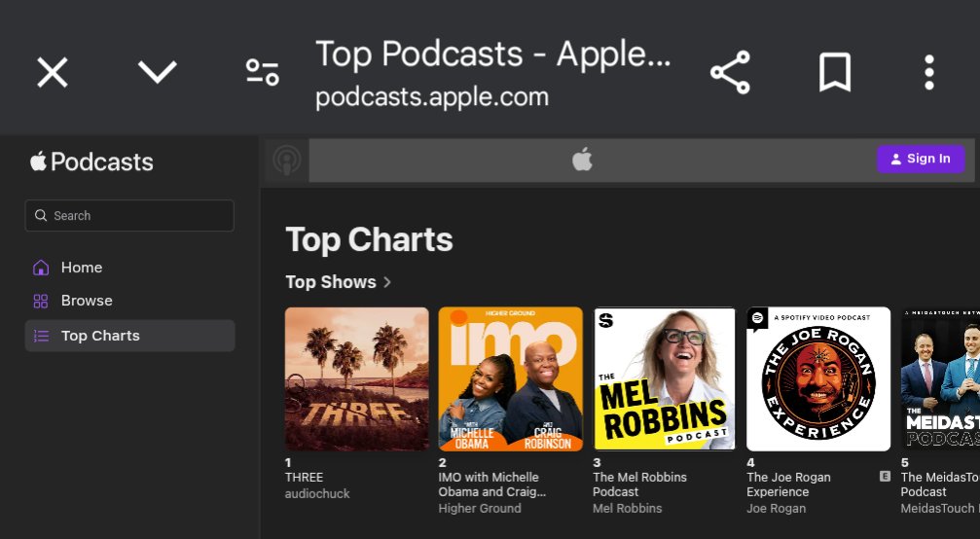Click the Higher Ground publisher name

(480, 509)
